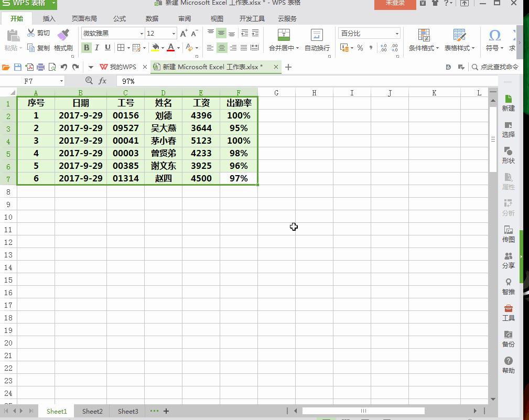529x420 pixels.
Task: Click the Cut (剪切) scissors icon
Action: (31, 33)
